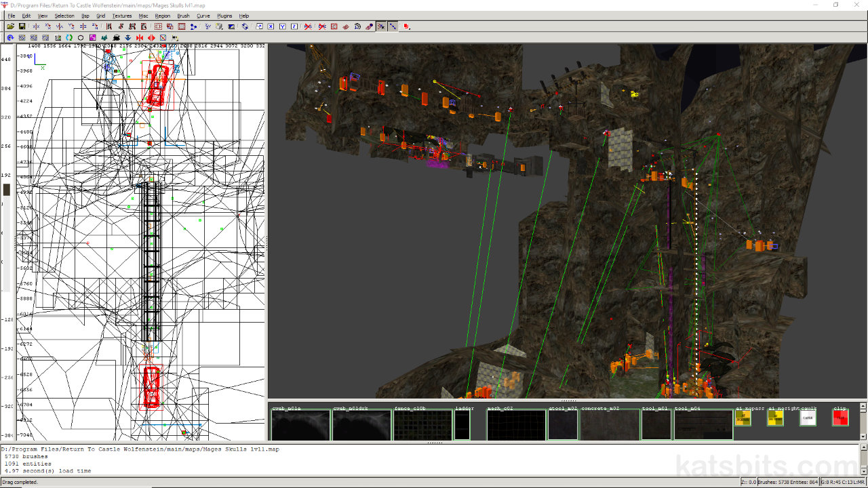868x488 pixels.
Task: Select the concrete_m02 texture thumbnail
Action: (x=610, y=425)
